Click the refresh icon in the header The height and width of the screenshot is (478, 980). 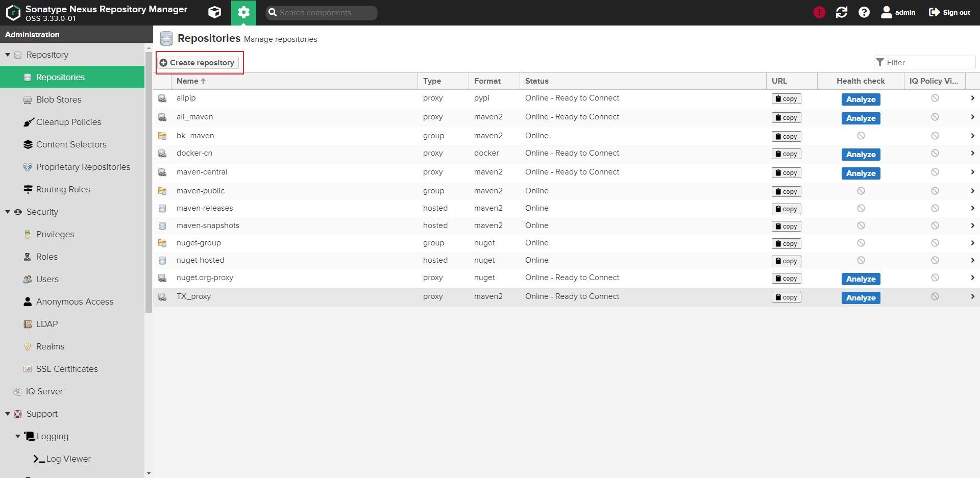coord(842,12)
